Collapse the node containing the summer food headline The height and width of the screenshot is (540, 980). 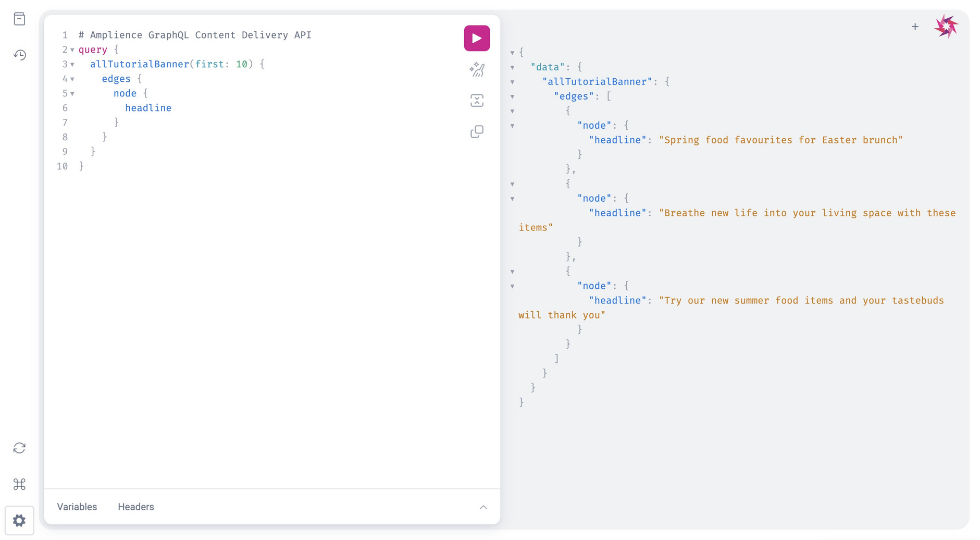click(513, 286)
